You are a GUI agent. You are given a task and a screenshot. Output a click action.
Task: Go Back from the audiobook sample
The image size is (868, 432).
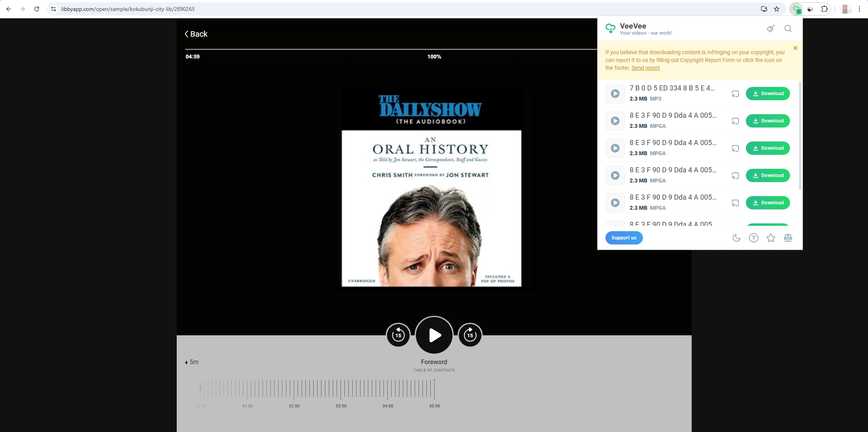(196, 34)
